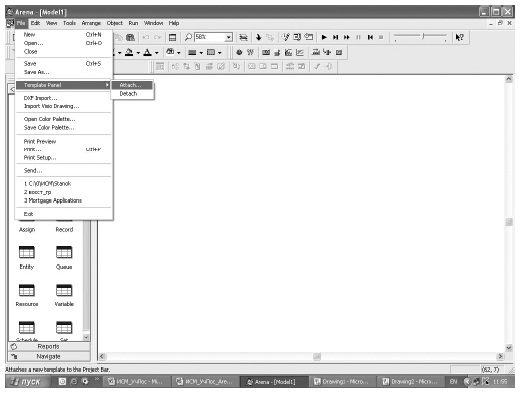Open the Reports panel button
Viewport: 521px width, 398px height.
pyautogui.click(x=49, y=347)
